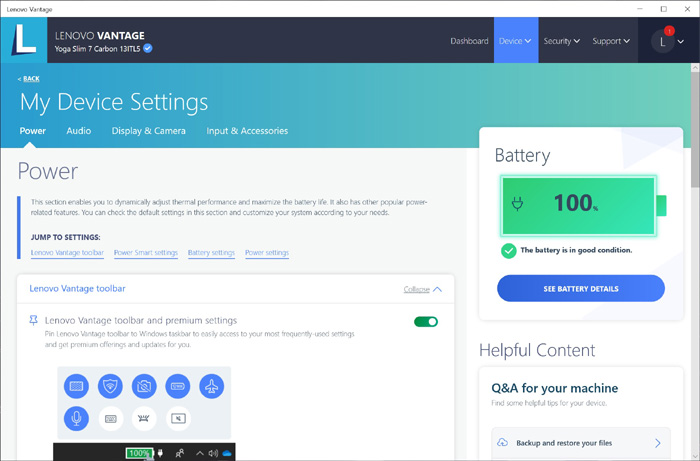The height and width of the screenshot is (461, 700).
Task: Click the charging plug icon in battery
Action: pyautogui.click(x=517, y=204)
